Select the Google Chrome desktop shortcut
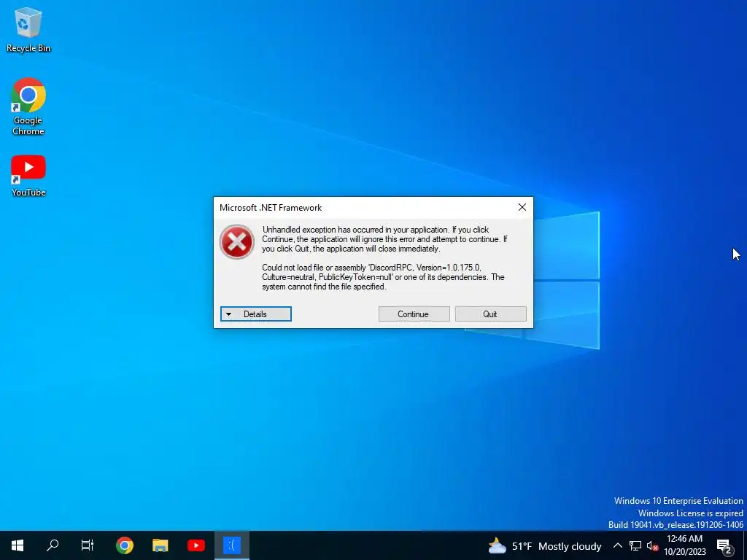This screenshot has height=560, width=747. pyautogui.click(x=28, y=106)
